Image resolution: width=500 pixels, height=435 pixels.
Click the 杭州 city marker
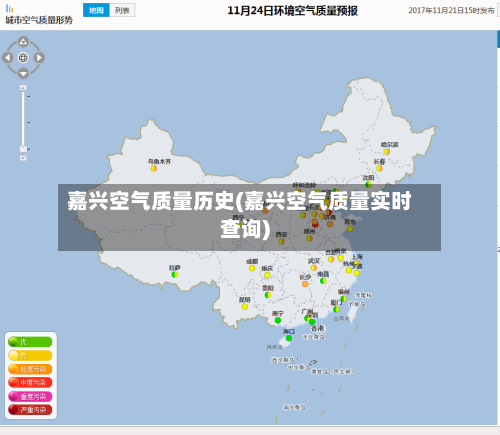pos(349,270)
